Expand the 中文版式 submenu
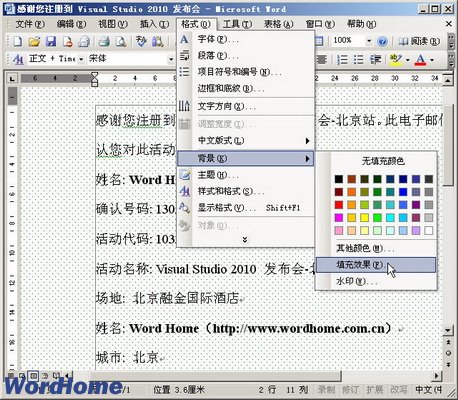 point(246,140)
